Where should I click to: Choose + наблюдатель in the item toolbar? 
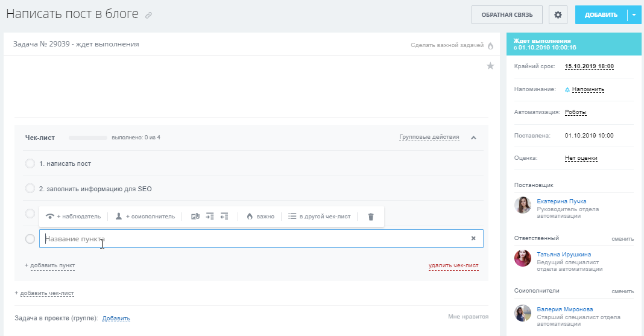(x=73, y=217)
